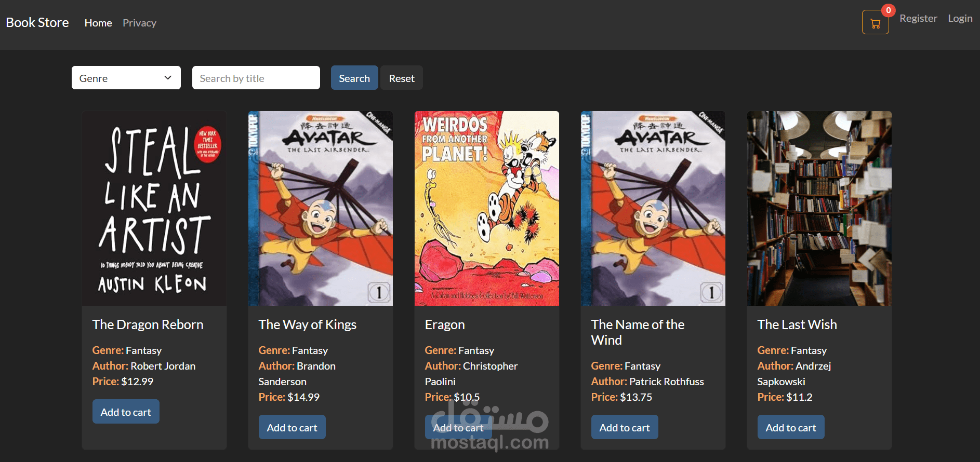Click the price '$11.2'
This screenshot has width=980, height=462.
coord(799,397)
